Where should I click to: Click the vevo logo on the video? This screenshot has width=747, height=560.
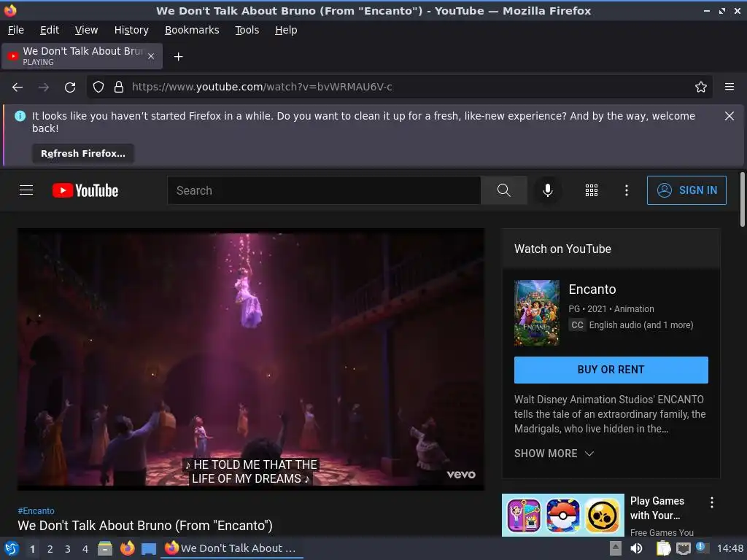pos(461,475)
